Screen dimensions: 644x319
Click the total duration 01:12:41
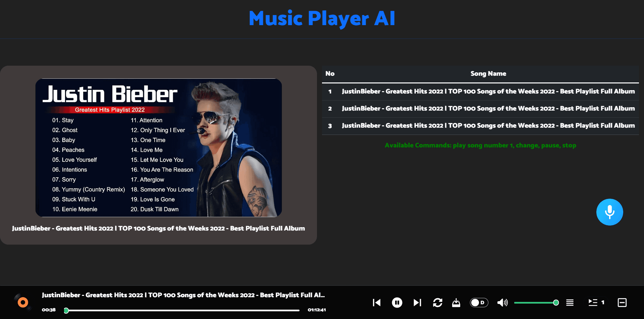click(x=317, y=310)
